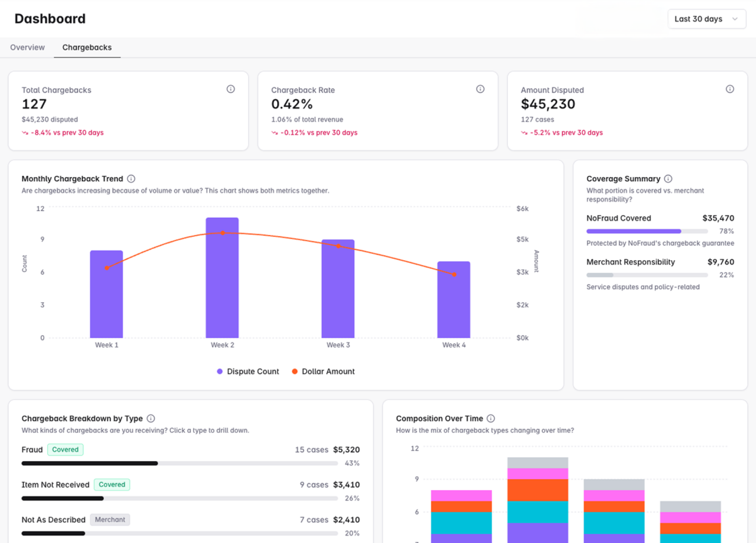This screenshot has width=756, height=543.
Task: Click the Merchant badge on Not As Described
Action: coord(110,520)
